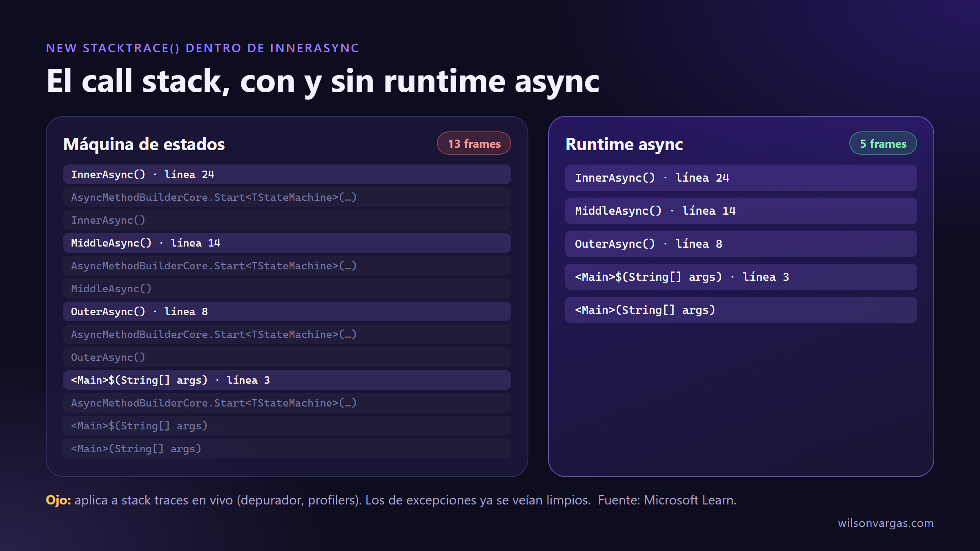980x551 pixels.
Task: Click 'InnerAsync() · línea 24' in Runtime async
Action: 741,178
